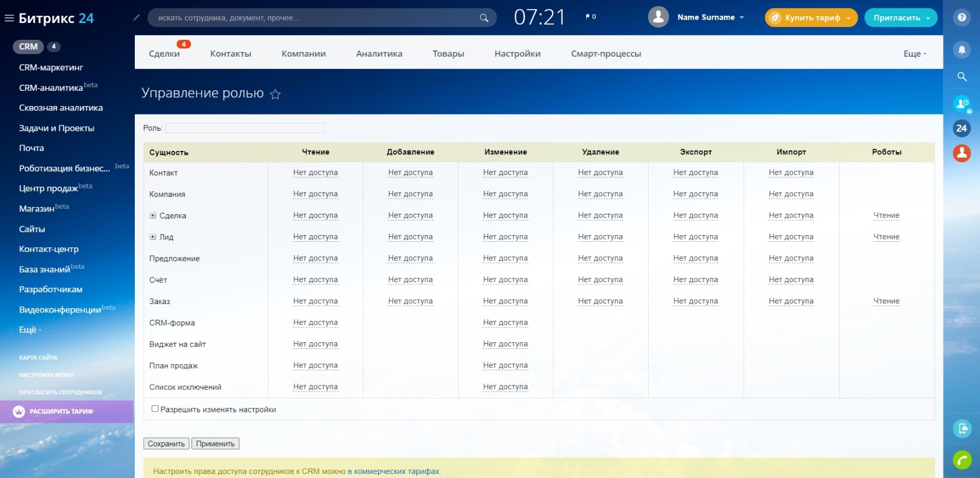Open the Еще dropdown in the top tab bar
This screenshot has width=980, height=478.
click(915, 54)
